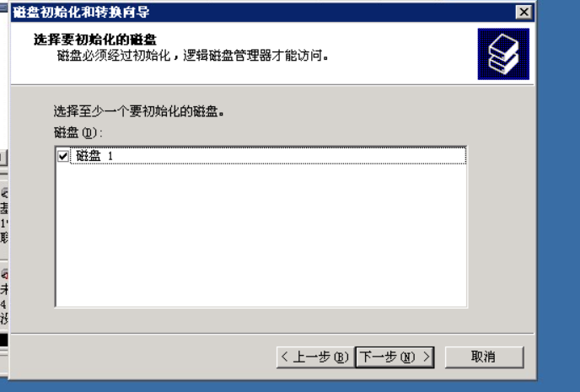Click the background window's system menu icon
The height and width of the screenshot is (392, 580).
click(x=3, y=7)
